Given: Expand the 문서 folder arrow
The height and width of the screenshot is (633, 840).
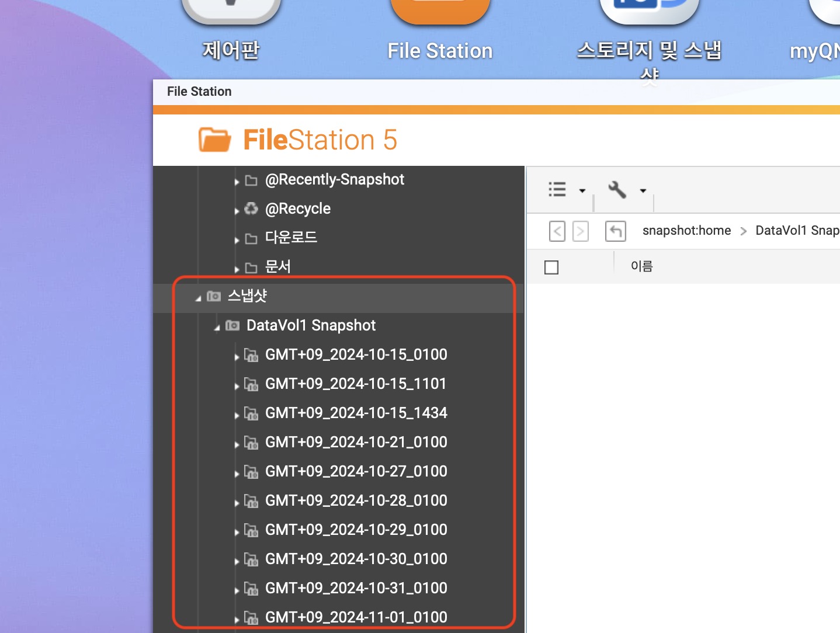Looking at the screenshot, I should [237, 269].
